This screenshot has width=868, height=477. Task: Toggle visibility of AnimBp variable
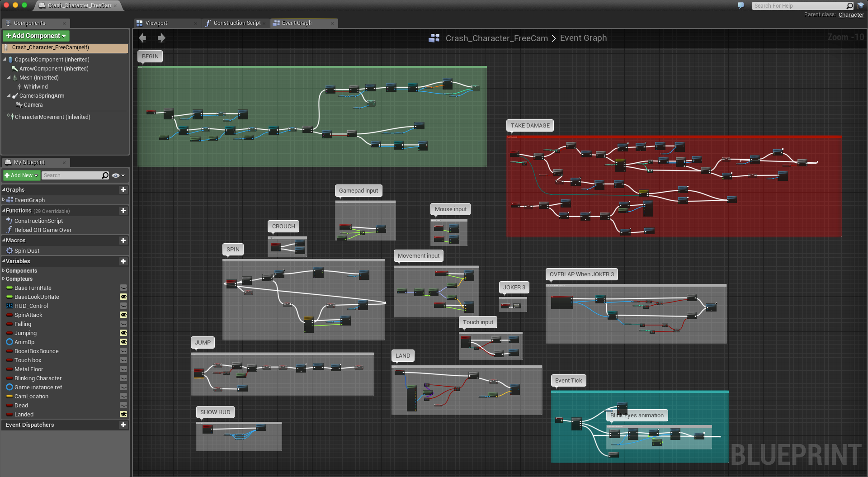click(x=123, y=342)
